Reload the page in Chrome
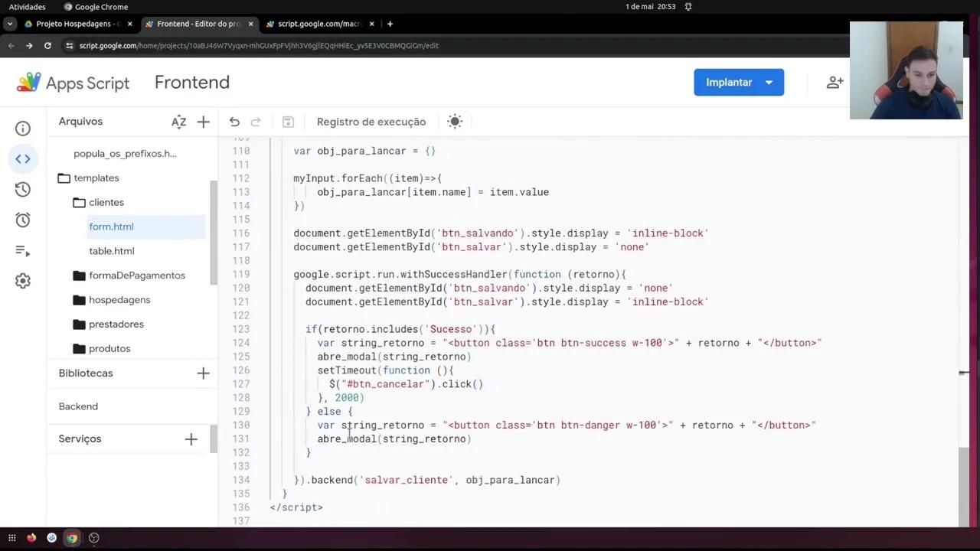The width and height of the screenshot is (980, 551). pyautogui.click(x=47, y=46)
